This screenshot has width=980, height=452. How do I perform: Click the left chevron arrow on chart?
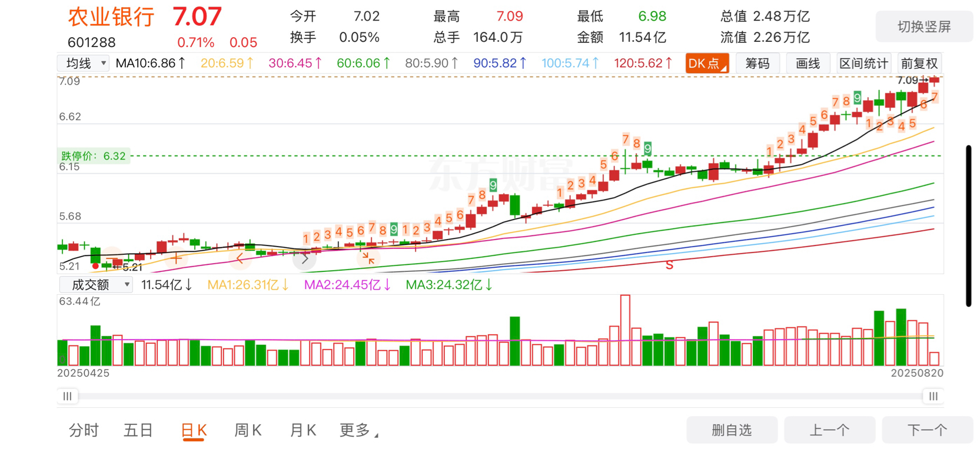click(240, 258)
